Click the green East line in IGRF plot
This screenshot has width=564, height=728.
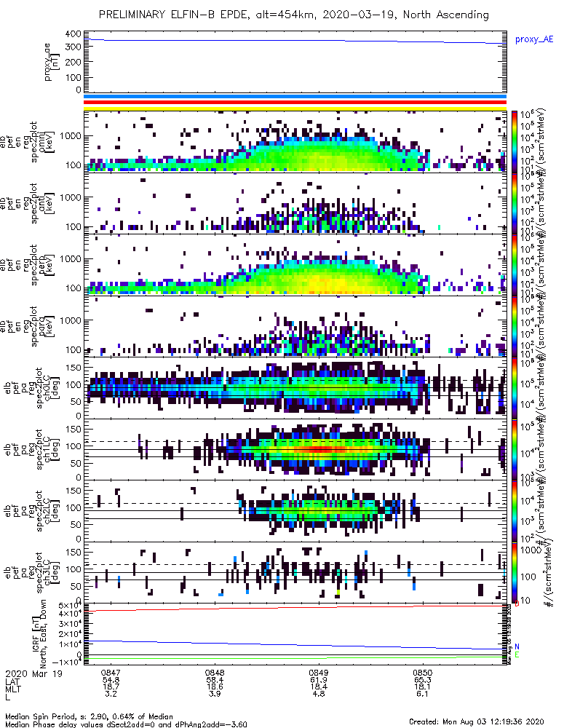coord(295,658)
